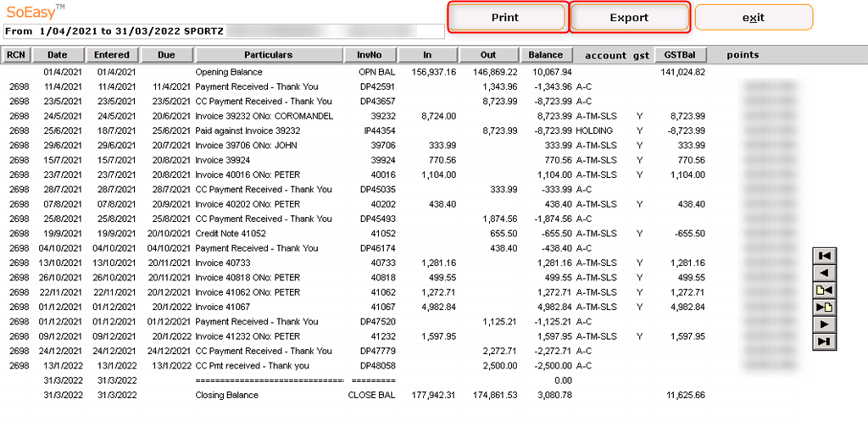Click the Out amount 655.50
Screen dimensions: 868x421
[x=504, y=234]
